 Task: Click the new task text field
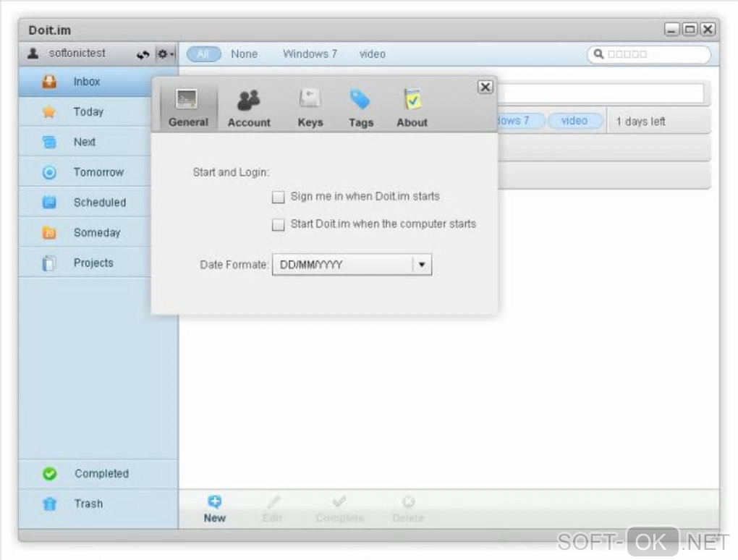pyautogui.click(x=601, y=93)
